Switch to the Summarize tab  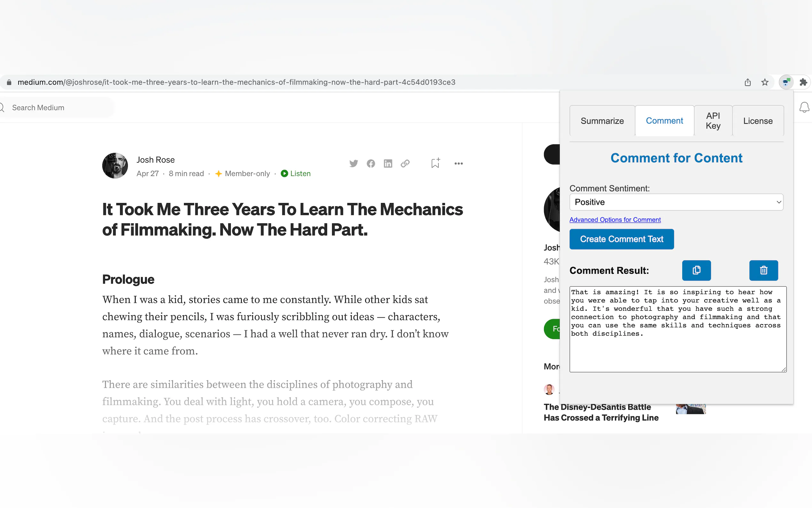coord(602,121)
